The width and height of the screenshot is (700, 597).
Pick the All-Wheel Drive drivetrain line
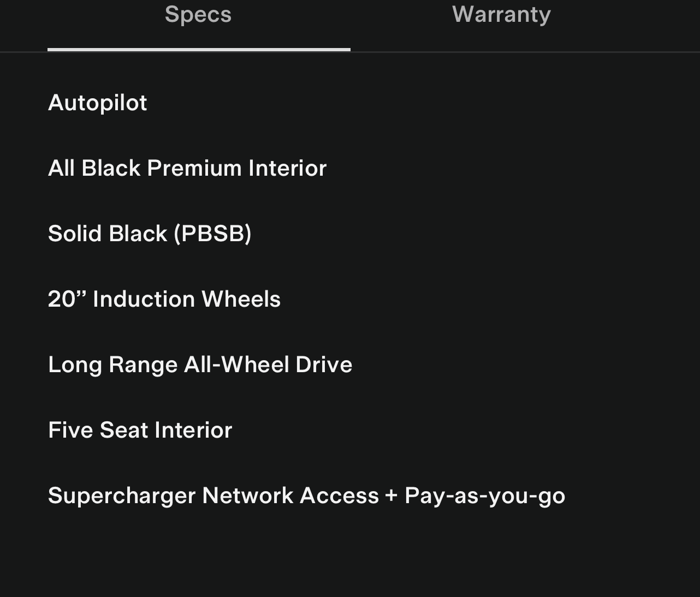click(x=268, y=365)
